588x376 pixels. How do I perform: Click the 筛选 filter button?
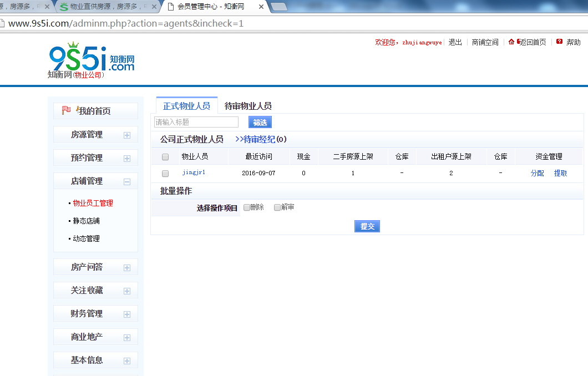pos(260,122)
